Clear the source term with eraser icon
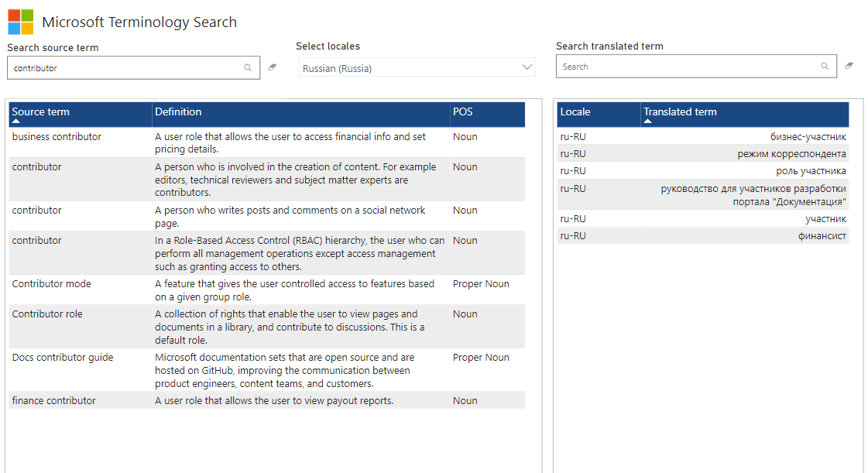Image resolution: width=868 pixels, height=473 pixels. click(x=273, y=67)
